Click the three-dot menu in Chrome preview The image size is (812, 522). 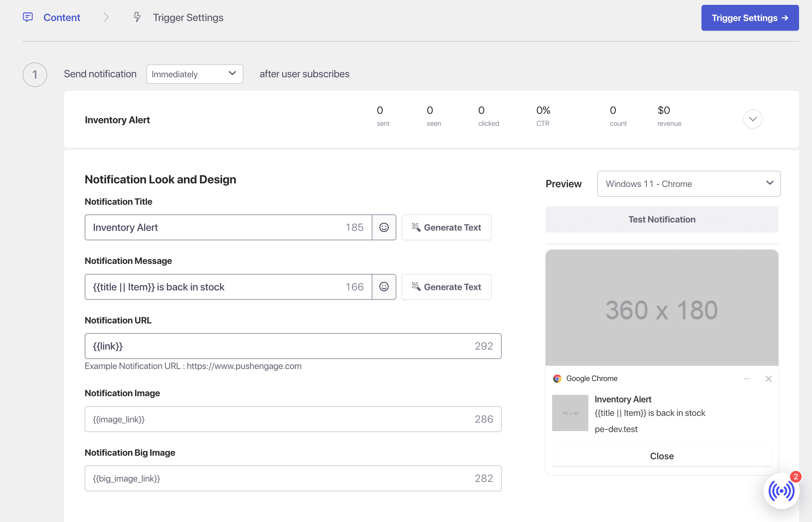[x=746, y=379]
